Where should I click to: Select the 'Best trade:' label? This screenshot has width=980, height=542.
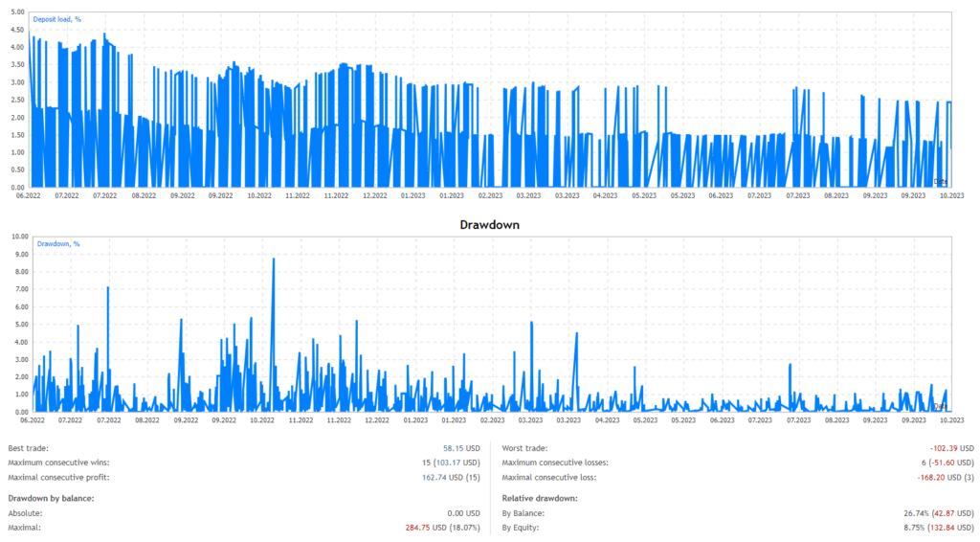[29, 448]
